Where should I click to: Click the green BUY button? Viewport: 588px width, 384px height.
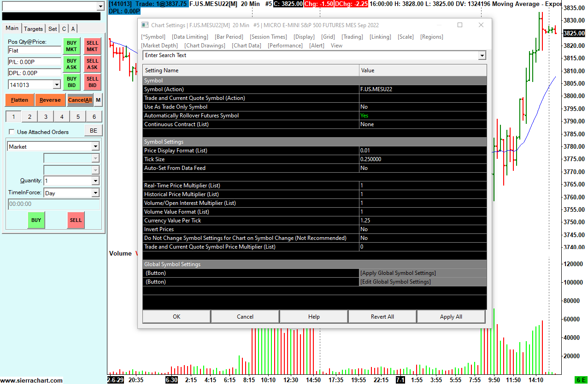coord(36,220)
